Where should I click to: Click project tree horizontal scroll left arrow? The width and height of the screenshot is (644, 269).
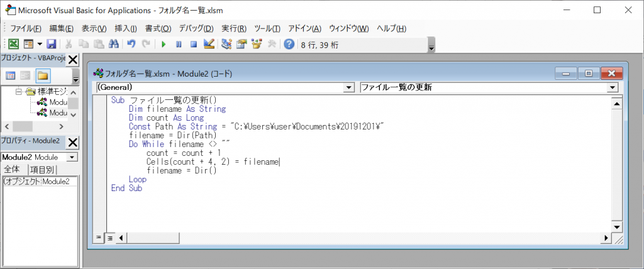coord(6,126)
